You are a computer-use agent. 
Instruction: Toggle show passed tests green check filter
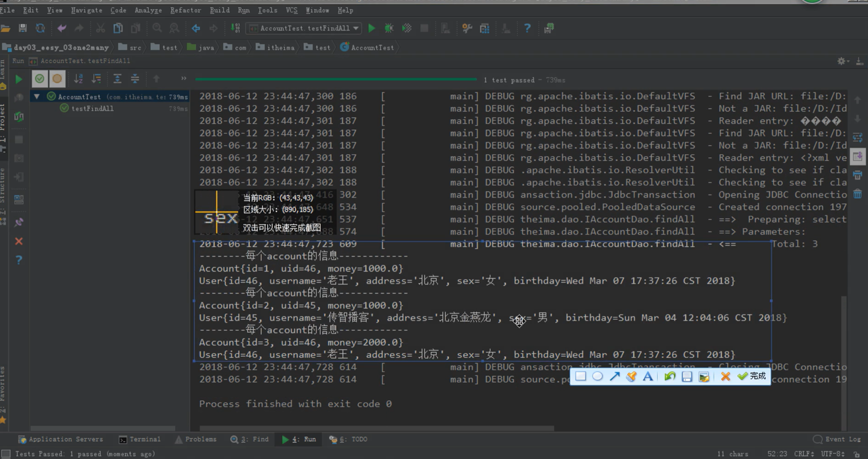point(40,79)
